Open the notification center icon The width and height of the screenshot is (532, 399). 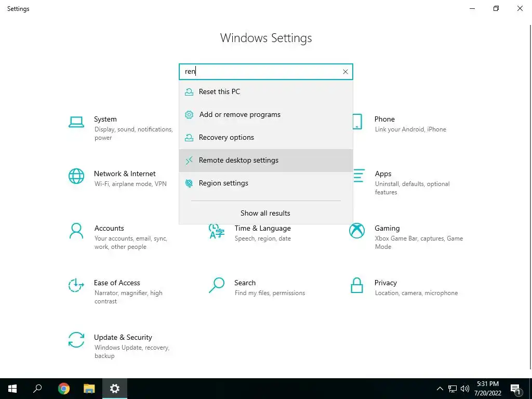(516, 389)
